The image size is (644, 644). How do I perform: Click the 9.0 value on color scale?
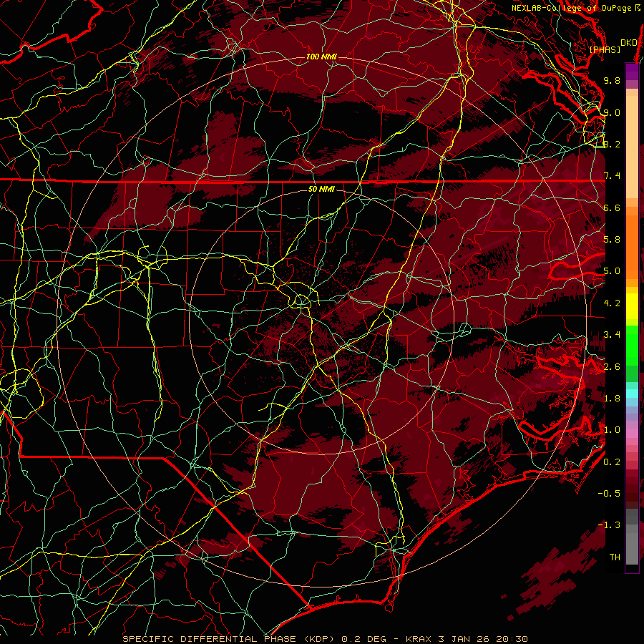pos(612,112)
